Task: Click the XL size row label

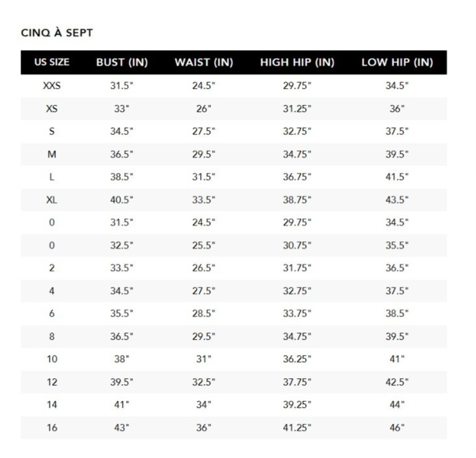Action: 51,200
